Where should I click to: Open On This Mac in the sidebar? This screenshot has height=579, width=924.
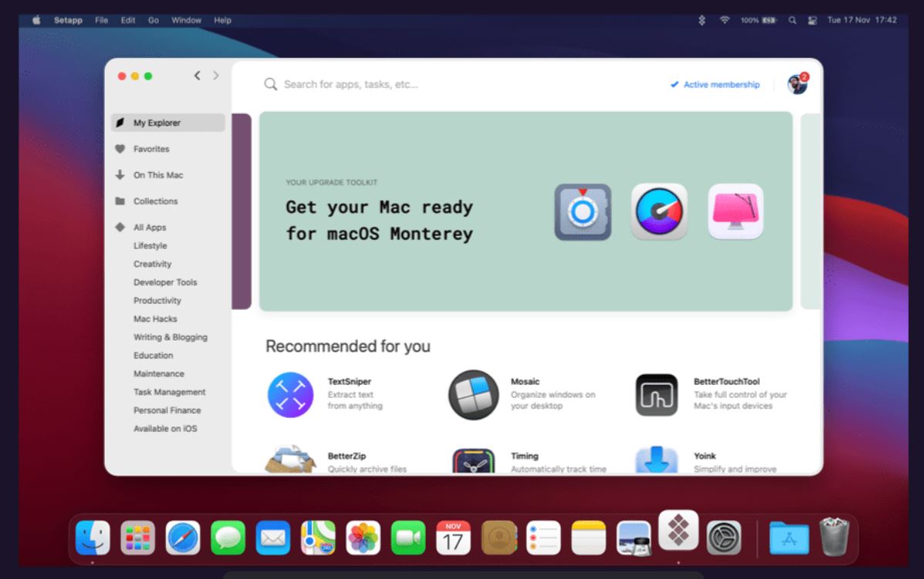coord(158,175)
